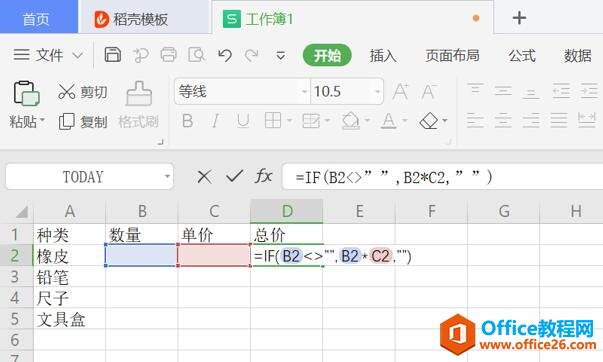Open font name dropdown 等线
This screenshot has width=603, height=362.
[304, 92]
